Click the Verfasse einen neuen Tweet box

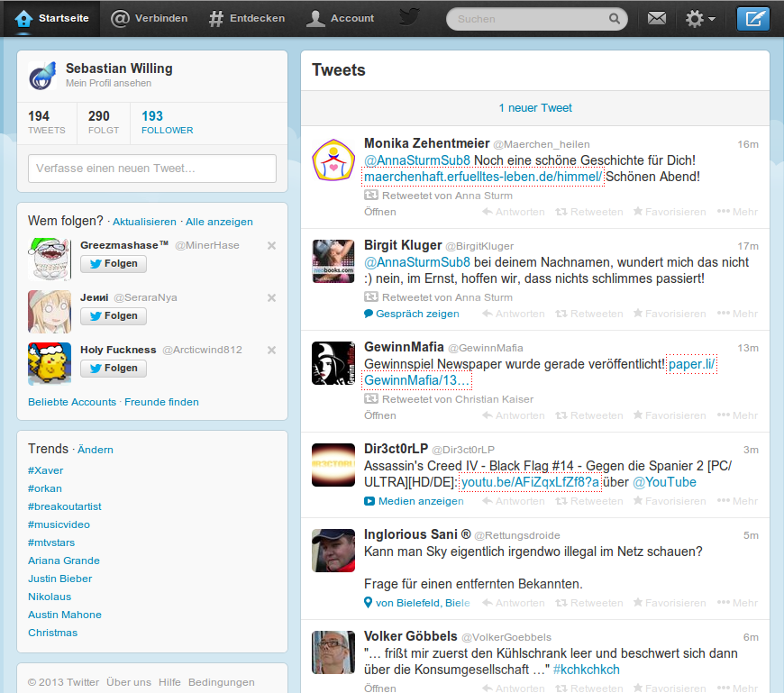pyautogui.click(x=152, y=168)
